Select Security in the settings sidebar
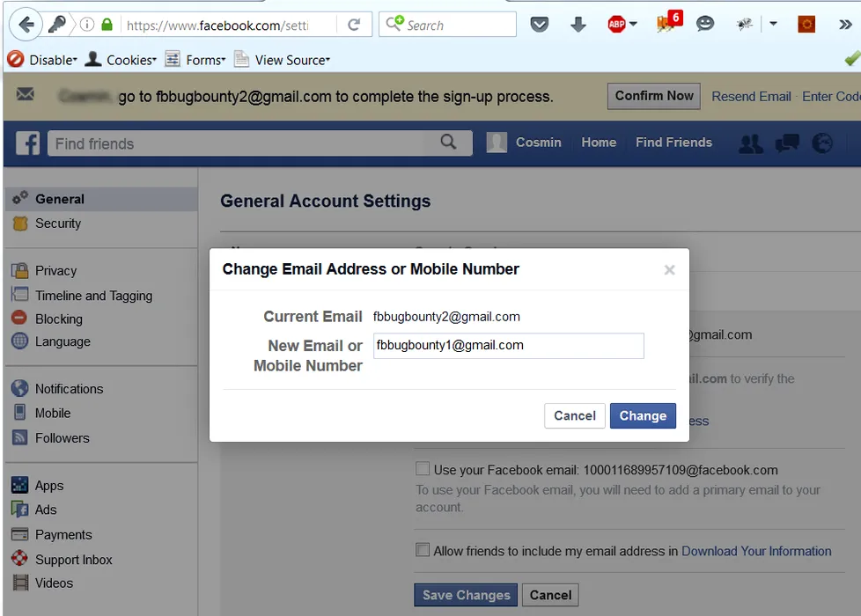 point(57,224)
